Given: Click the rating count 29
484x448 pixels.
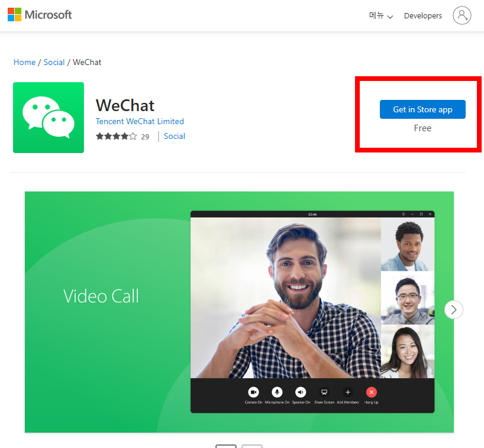Looking at the screenshot, I should (x=145, y=137).
